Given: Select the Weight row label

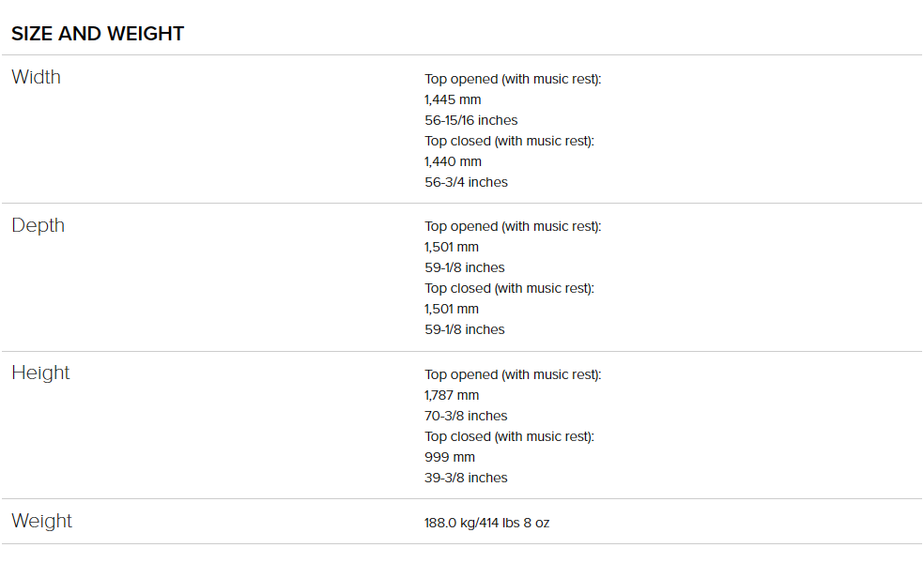Looking at the screenshot, I should pyautogui.click(x=41, y=521).
